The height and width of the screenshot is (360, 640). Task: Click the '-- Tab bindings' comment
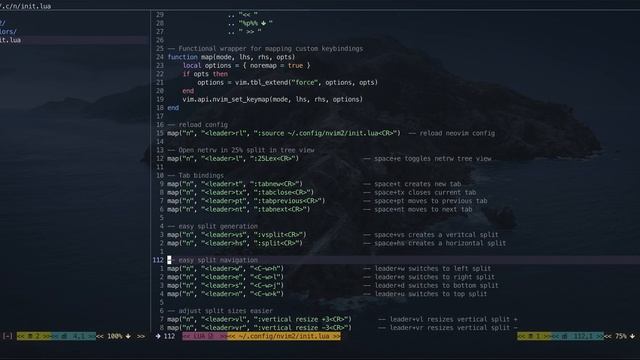tap(196, 176)
